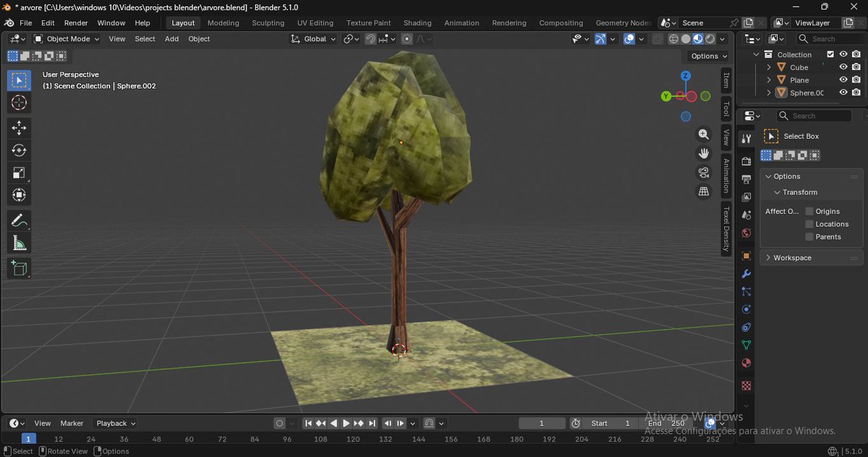Hide the Cube object in viewport
The image size is (868, 457).
tap(843, 67)
